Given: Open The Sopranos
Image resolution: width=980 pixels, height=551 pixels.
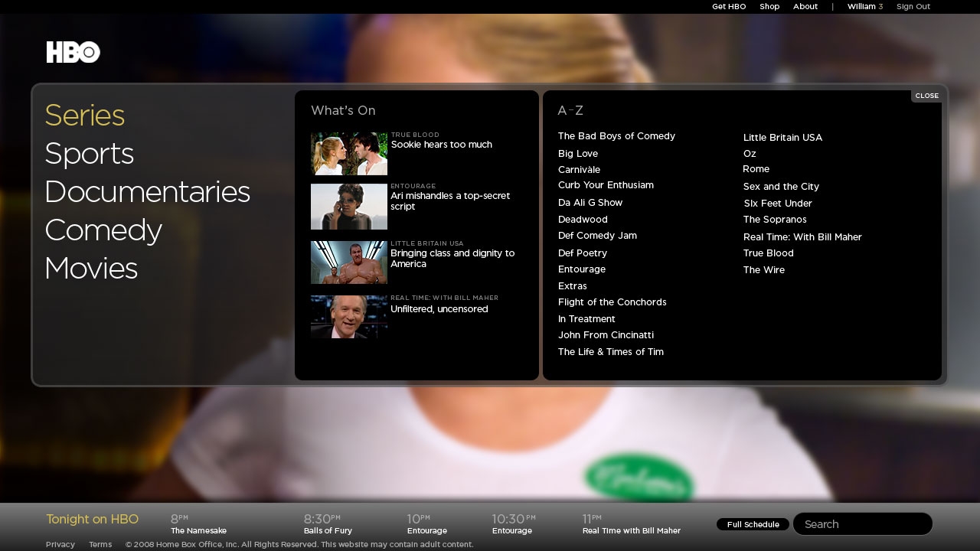Looking at the screenshot, I should coord(775,220).
